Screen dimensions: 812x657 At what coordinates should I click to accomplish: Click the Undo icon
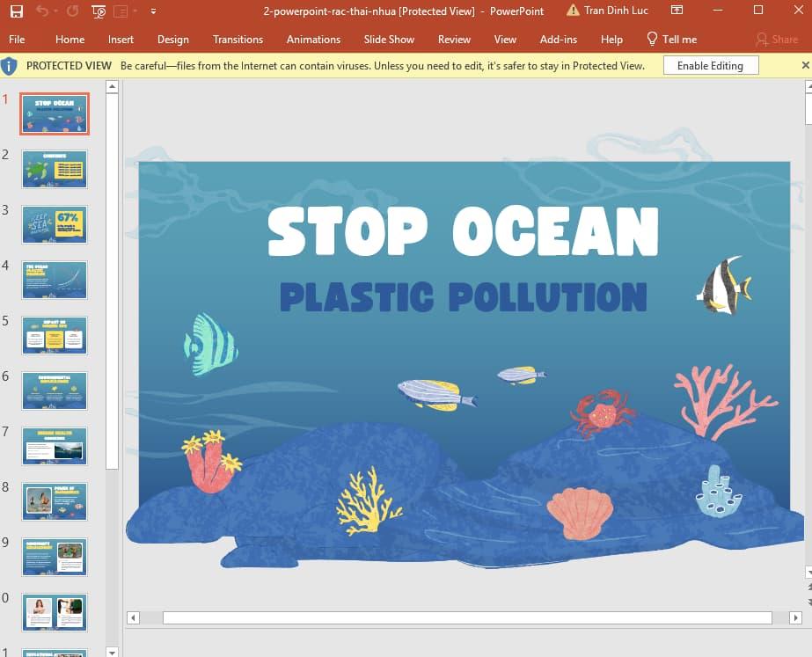tap(42, 11)
